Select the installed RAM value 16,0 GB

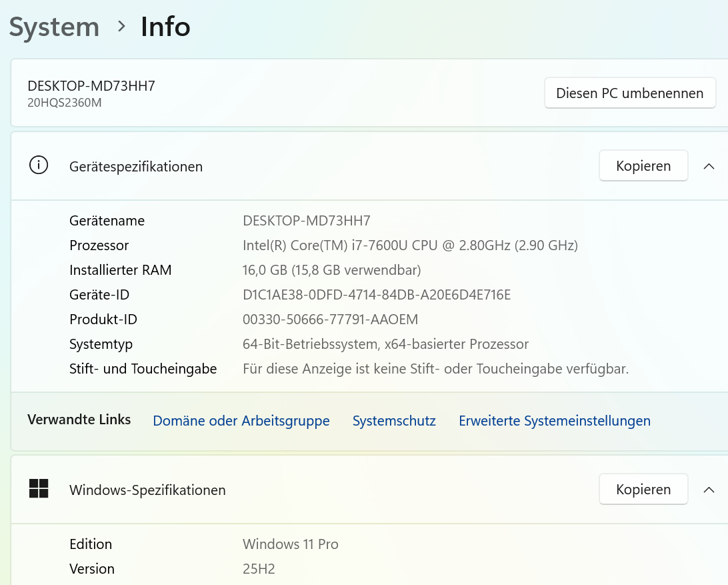(x=331, y=270)
